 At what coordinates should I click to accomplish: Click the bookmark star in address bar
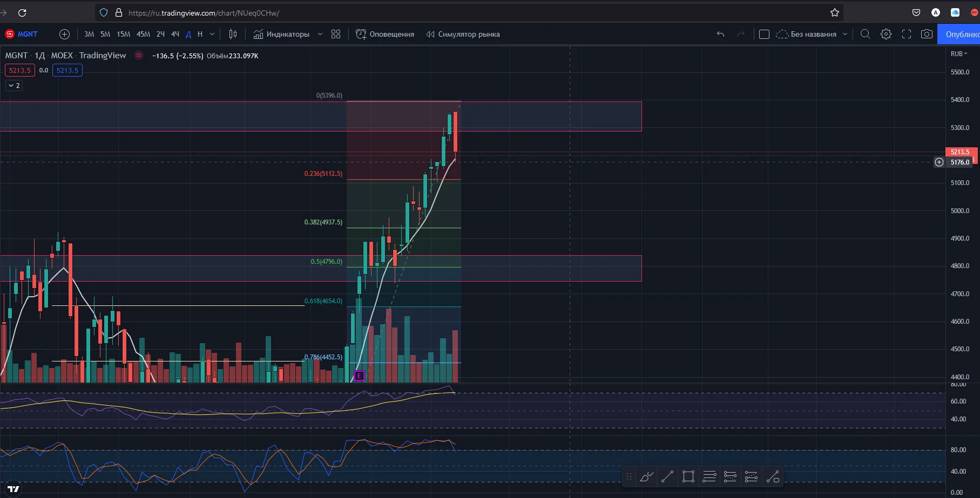point(834,12)
